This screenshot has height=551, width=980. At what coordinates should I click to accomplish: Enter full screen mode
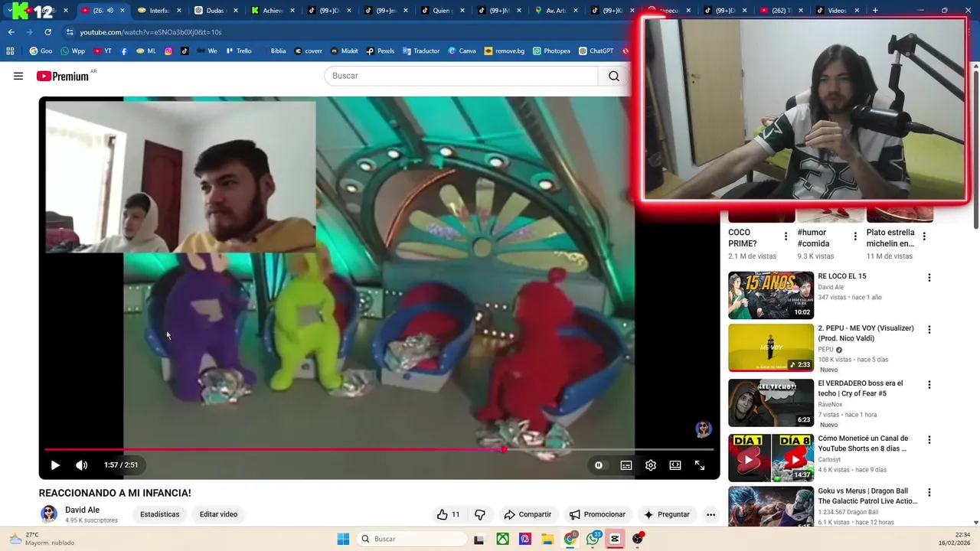pyautogui.click(x=699, y=465)
